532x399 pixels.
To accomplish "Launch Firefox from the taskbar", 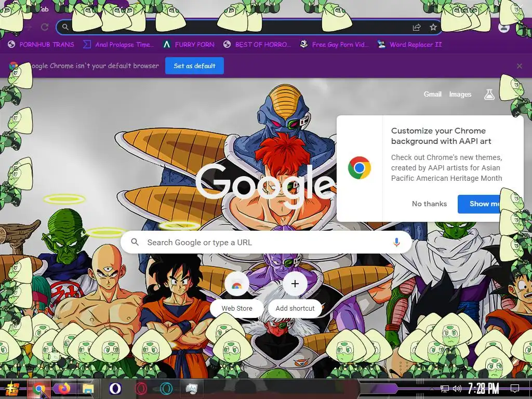I will point(63,389).
